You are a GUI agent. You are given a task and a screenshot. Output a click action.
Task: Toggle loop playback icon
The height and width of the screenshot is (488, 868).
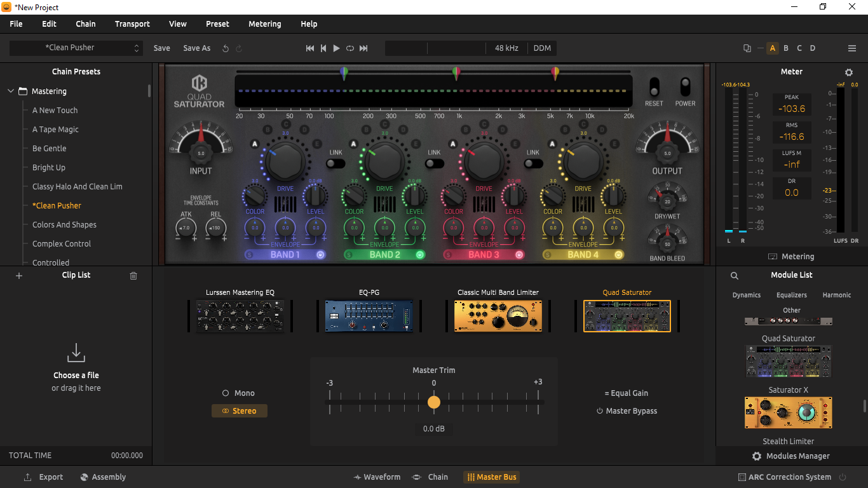click(350, 48)
